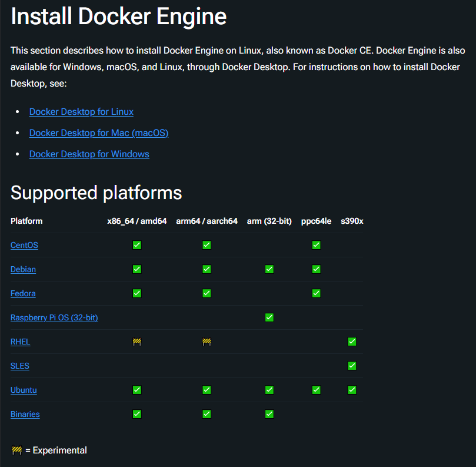
Task: Click the 'Install Docker Engine' heading
Action: point(119,16)
